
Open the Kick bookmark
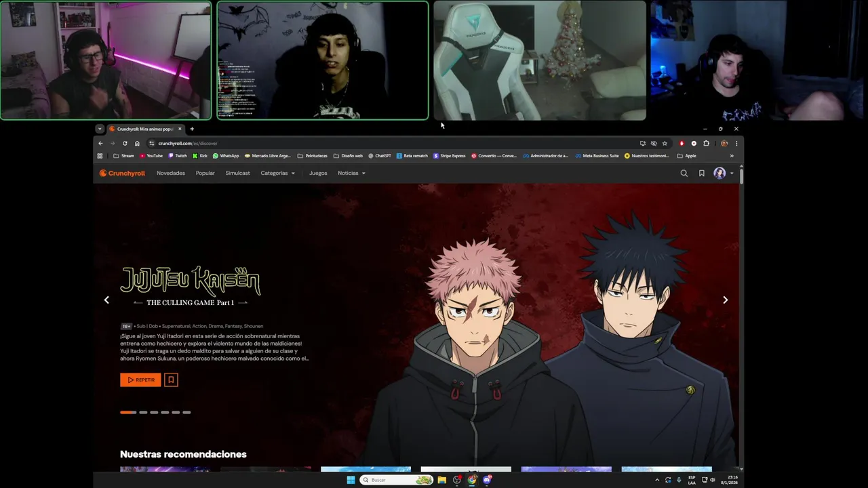click(200, 156)
